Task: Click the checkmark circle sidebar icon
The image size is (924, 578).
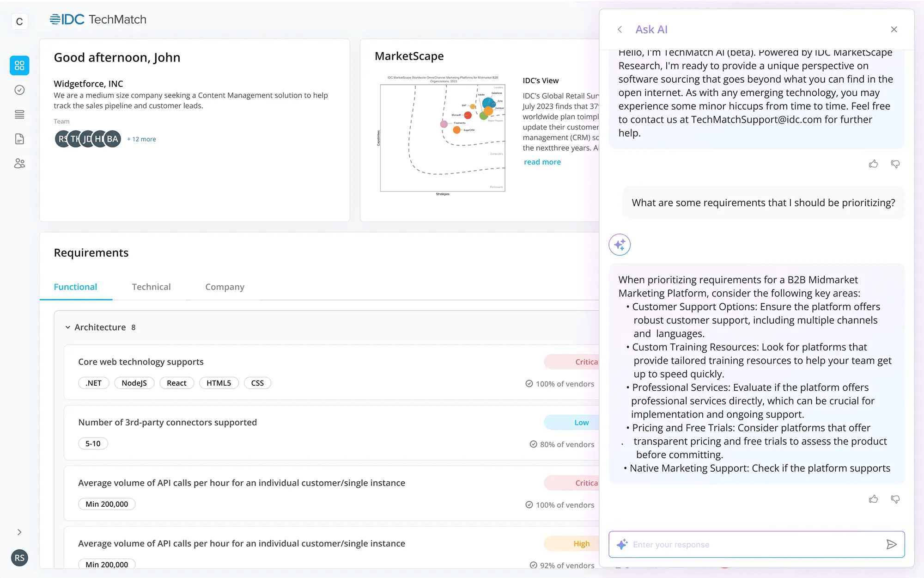Action: 19,90
